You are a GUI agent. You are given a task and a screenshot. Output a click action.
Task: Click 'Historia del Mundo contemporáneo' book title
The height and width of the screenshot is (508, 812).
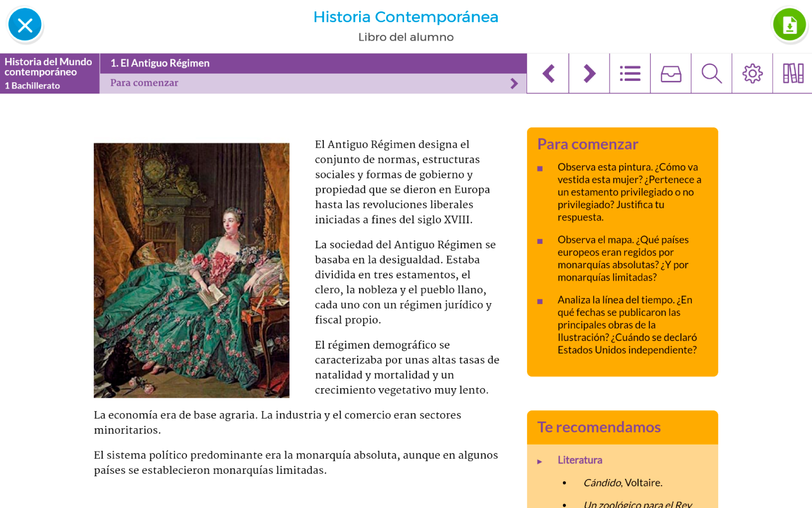[48, 67]
